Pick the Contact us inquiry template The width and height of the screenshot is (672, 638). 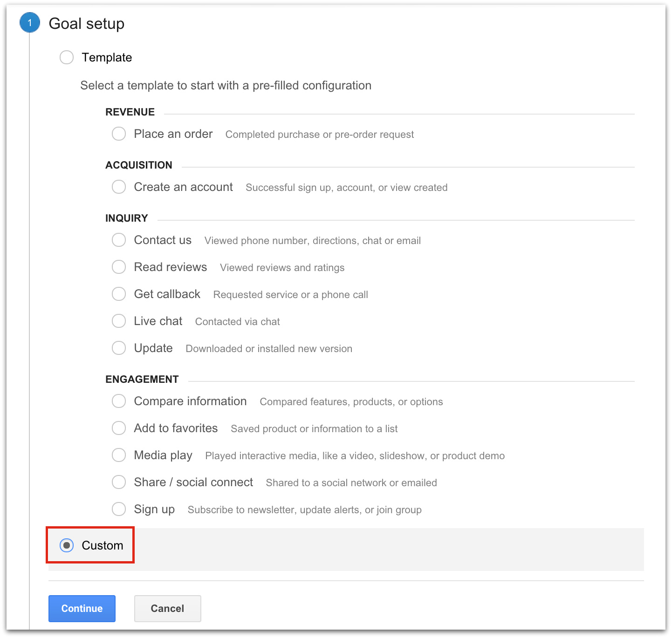[119, 240]
